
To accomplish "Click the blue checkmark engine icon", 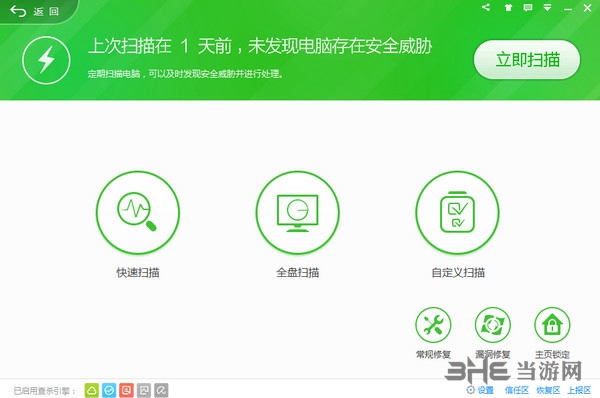I will click(109, 390).
